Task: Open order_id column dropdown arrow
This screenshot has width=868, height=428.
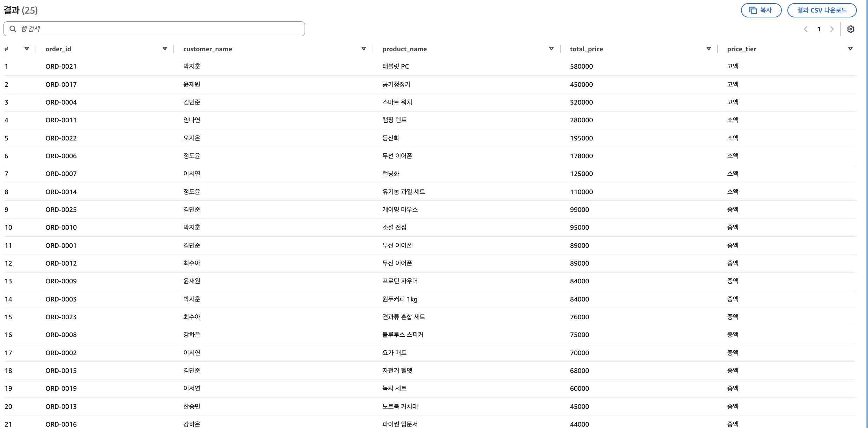Action: [x=165, y=49]
